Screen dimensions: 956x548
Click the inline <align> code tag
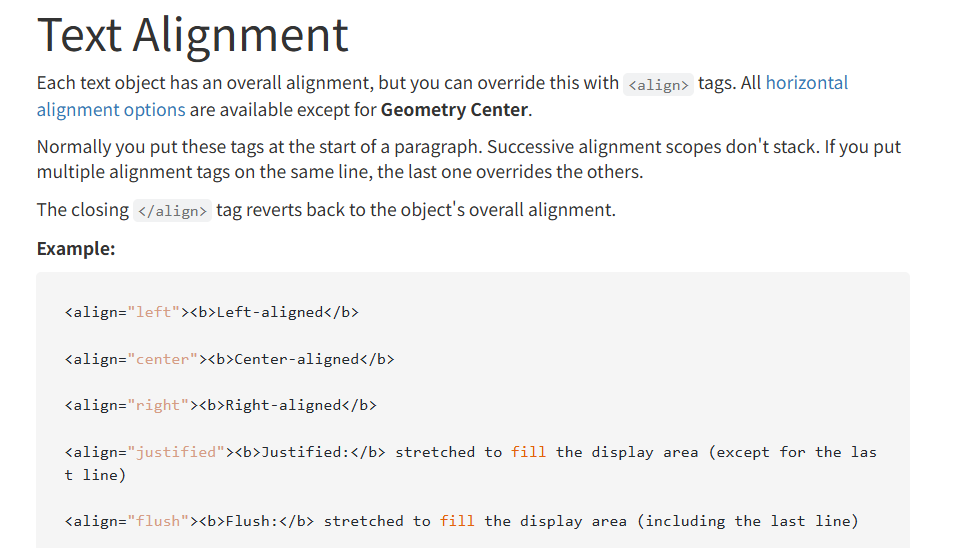657,85
